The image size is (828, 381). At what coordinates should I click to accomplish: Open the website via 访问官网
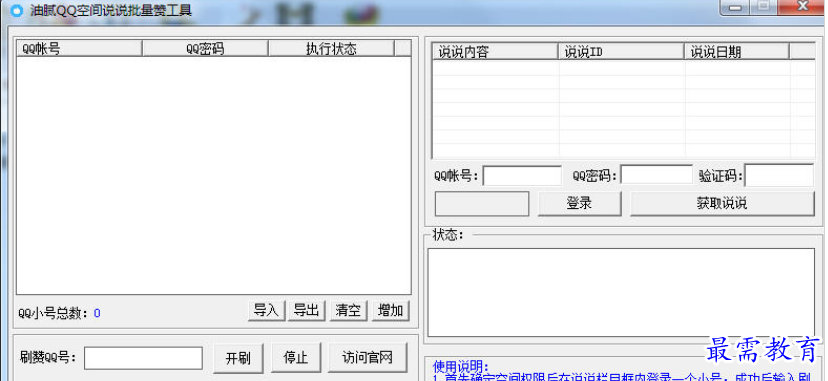(x=368, y=358)
